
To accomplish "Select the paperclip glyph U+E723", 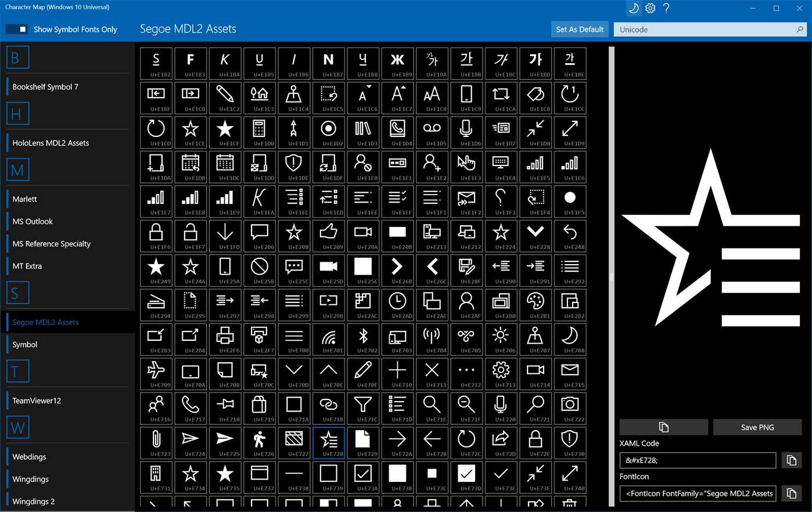I will click(156, 444).
